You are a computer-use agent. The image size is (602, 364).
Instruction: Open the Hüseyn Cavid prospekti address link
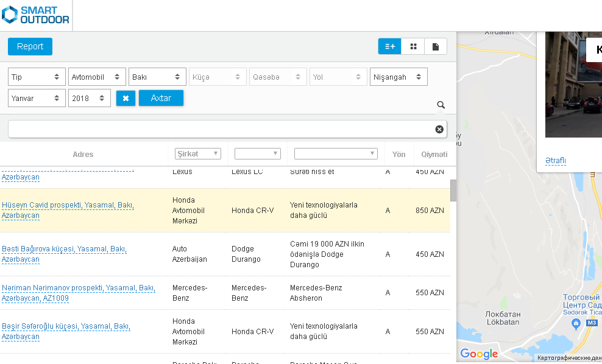point(68,210)
